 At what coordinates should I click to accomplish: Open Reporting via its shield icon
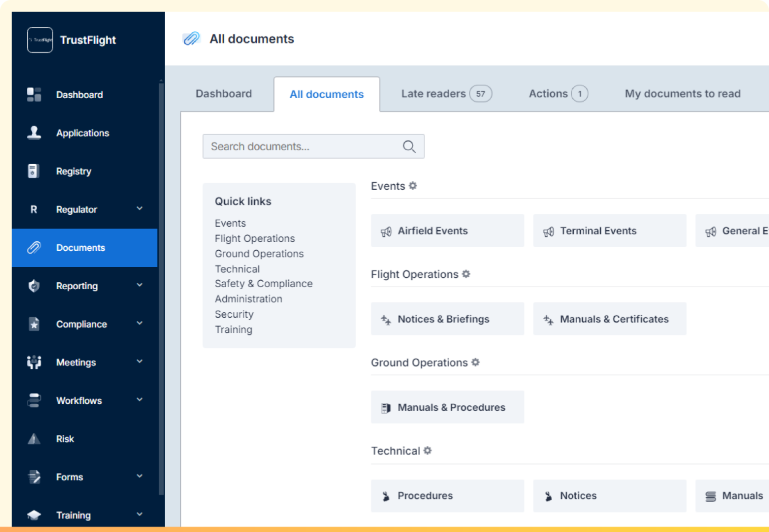point(34,285)
